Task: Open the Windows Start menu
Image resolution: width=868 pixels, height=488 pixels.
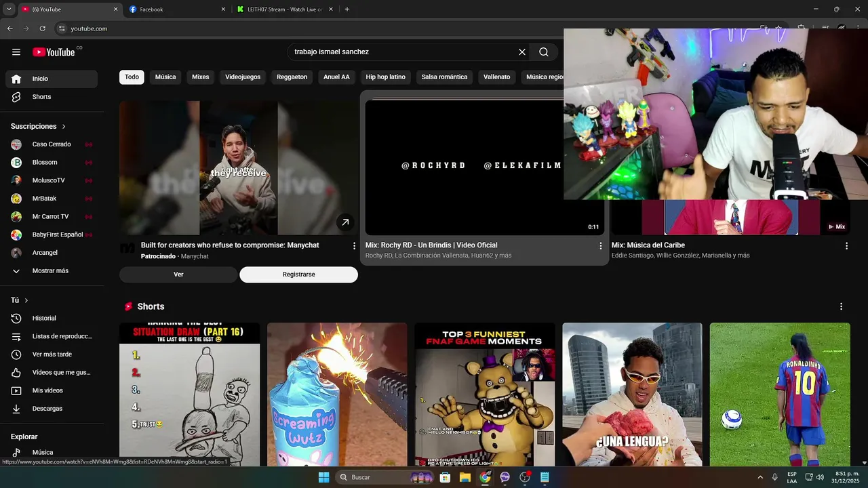Action: pos(324,477)
